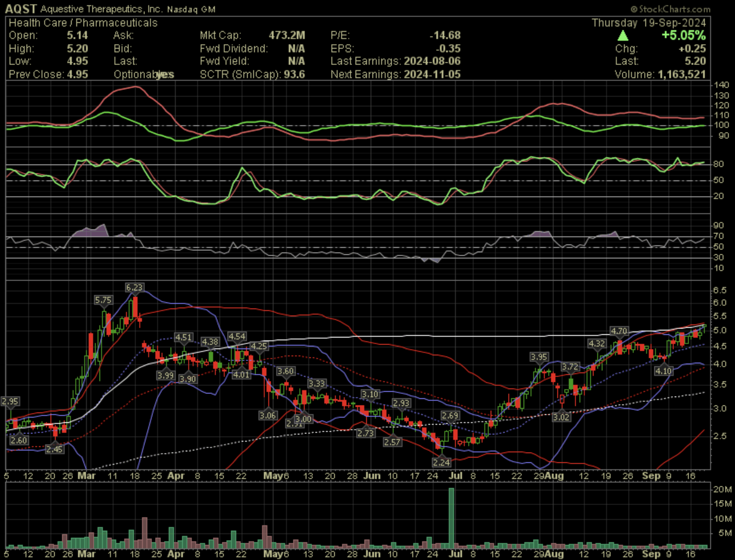735x560 pixels.
Task: Click the 6.23 peak price label
Action: click(x=134, y=288)
